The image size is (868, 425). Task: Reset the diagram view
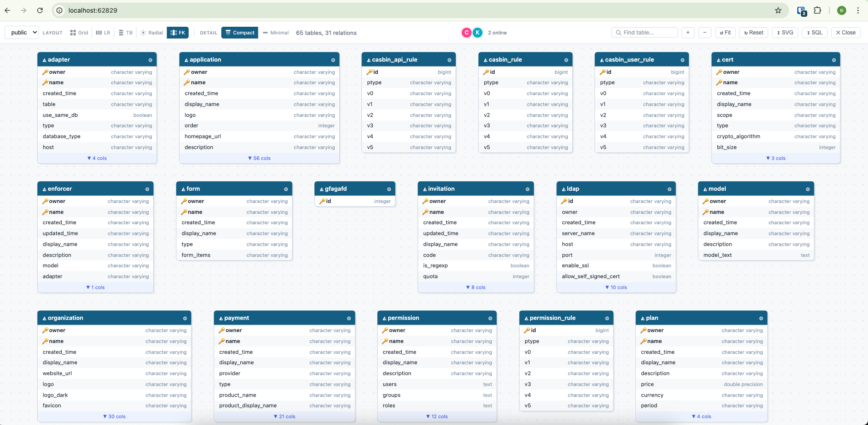pos(754,33)
